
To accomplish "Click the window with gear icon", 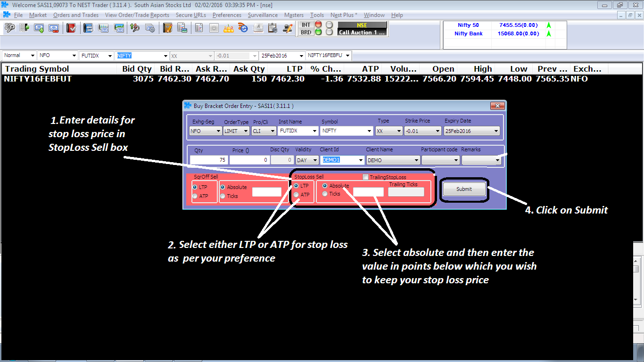I will [150, 28].
